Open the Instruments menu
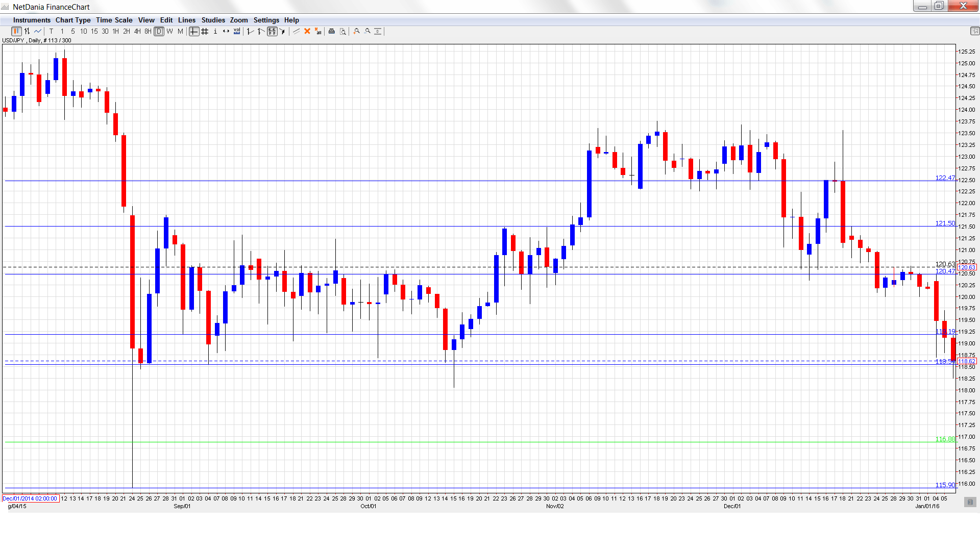This screenshot has width=980, height=551. (x=32, y=20)
